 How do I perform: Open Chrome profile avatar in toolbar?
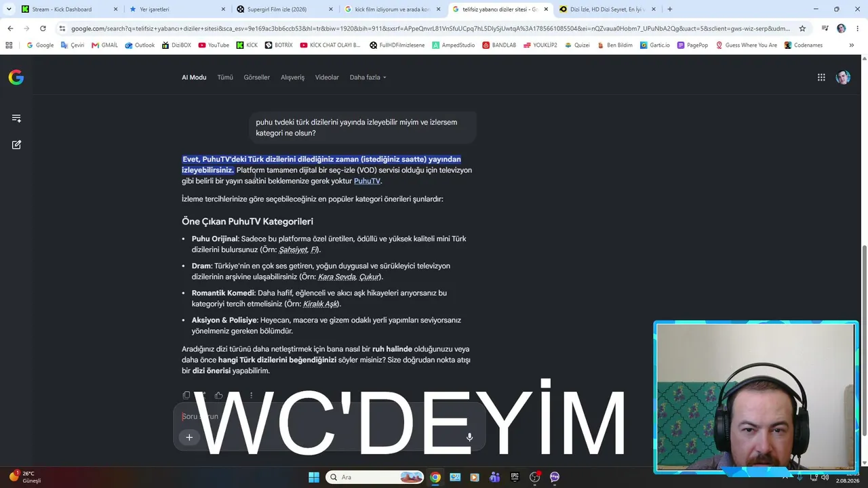(842, 28)
